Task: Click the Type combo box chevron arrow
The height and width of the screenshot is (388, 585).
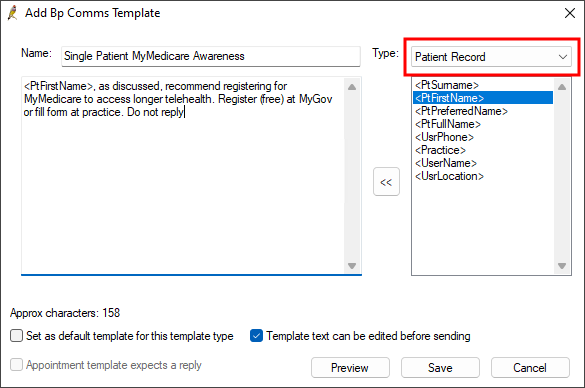Action: [563, 57]
